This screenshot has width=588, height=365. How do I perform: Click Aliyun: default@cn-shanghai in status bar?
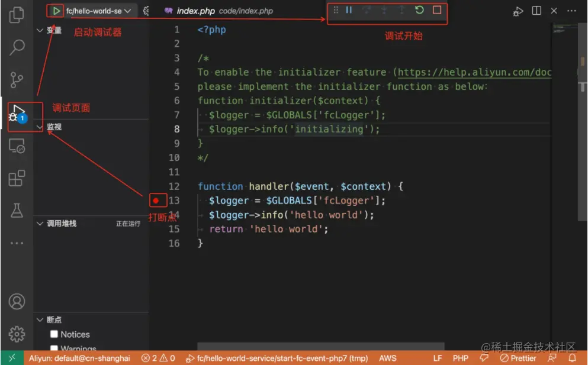click(x=79, y=358)
